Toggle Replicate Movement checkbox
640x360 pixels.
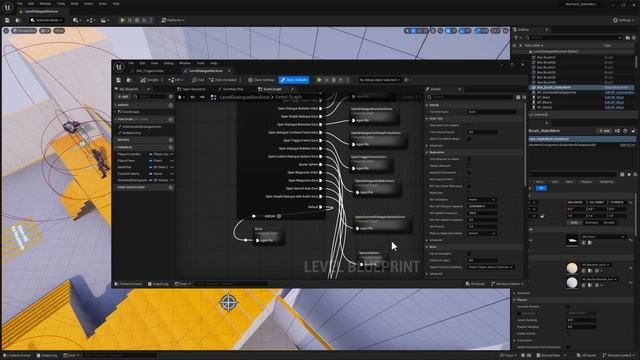pos(469,173)
